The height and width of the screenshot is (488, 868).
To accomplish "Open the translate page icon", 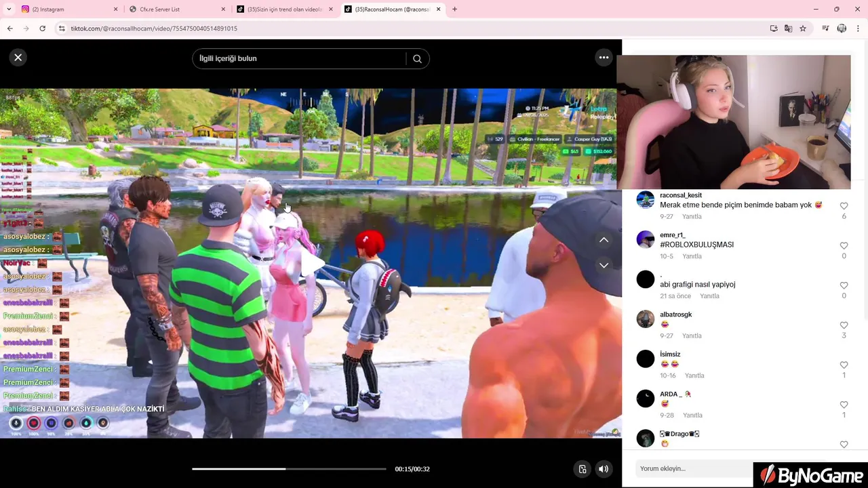I will click(788, 28).
